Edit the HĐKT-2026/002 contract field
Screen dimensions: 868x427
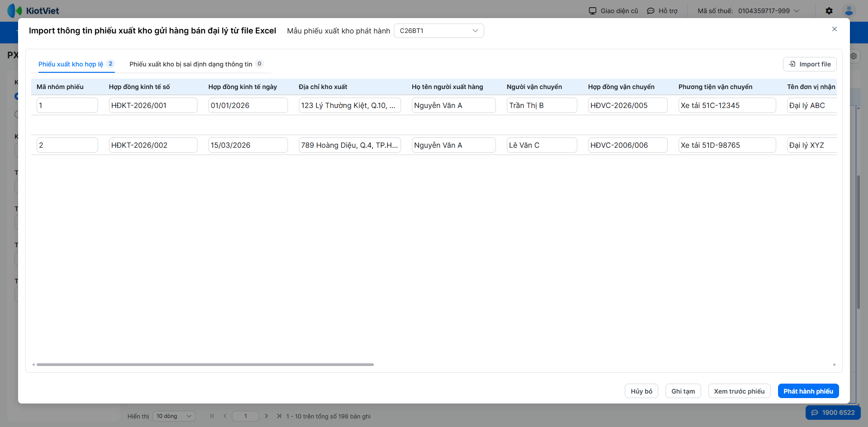pos(153,145)
